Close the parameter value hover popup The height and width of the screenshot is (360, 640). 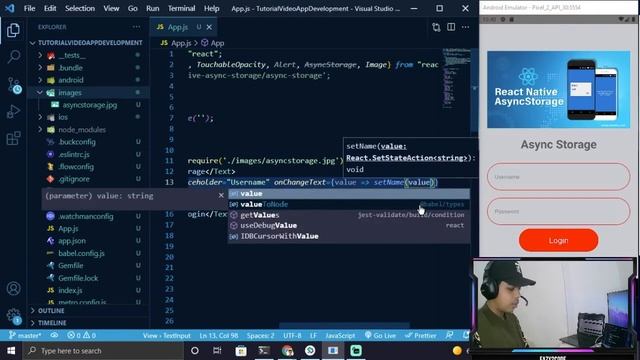tap(221, 196)
